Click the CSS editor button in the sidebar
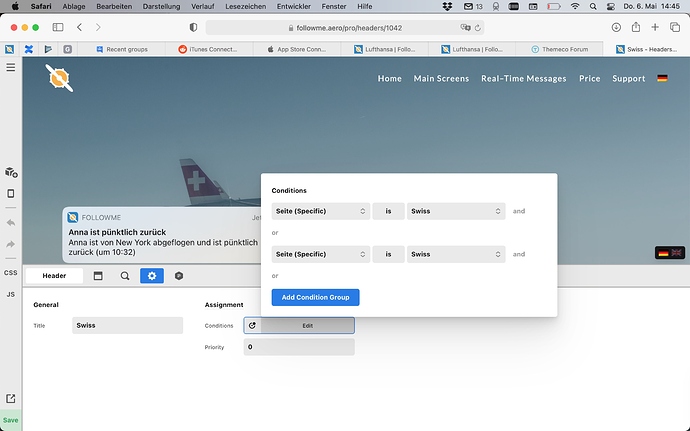The image size is (690, 431). (x=11, y=273)
